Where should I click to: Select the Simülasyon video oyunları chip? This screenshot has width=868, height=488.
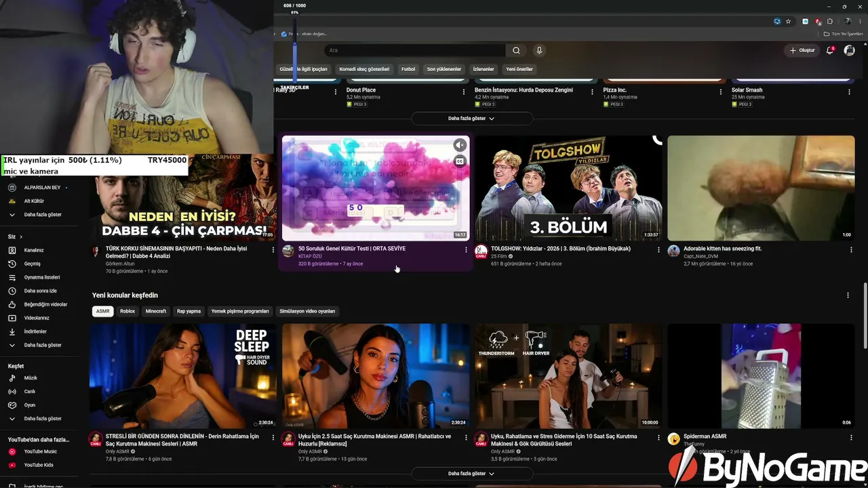(x=307, y=311)
